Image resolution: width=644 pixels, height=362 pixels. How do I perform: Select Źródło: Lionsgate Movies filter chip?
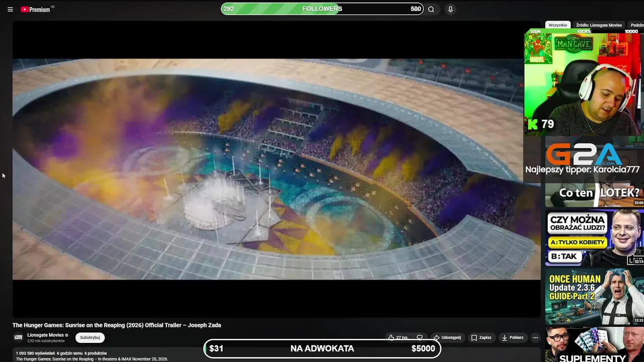tap(599, 25)
